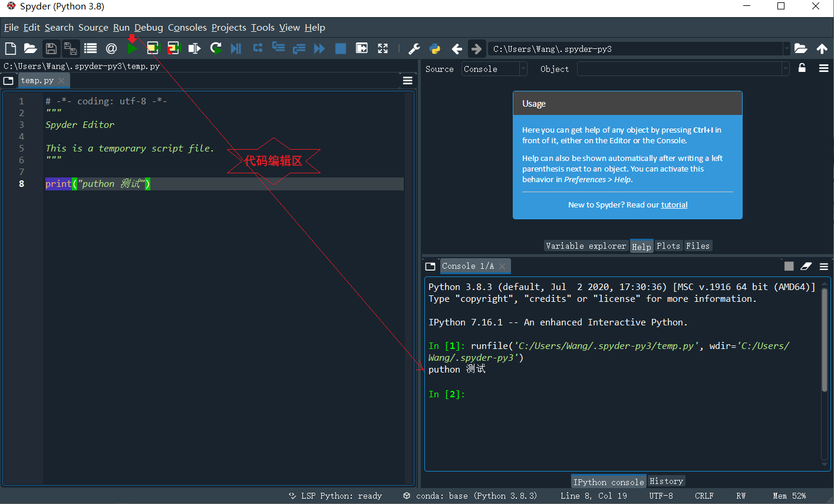Click the Line 8, Col 19 status entry
The height and width of the screenshot is (504, 834).
pyautogui.click(x=594, y=496)
